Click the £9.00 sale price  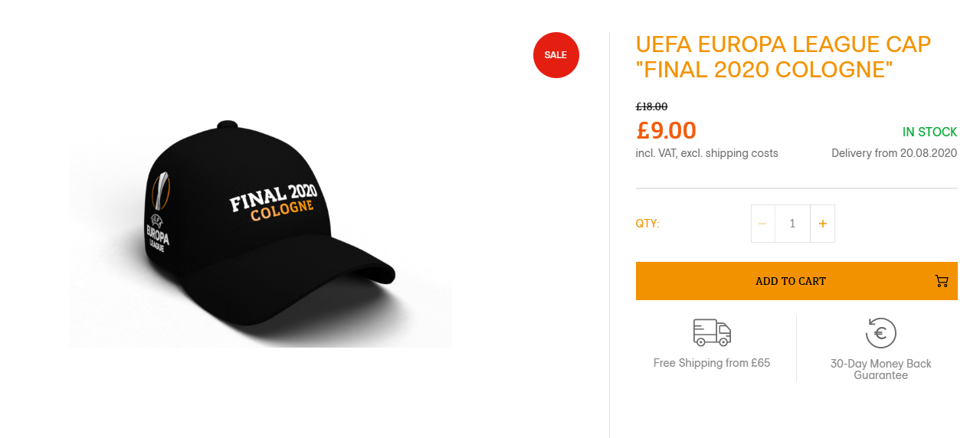click(666, 130)
